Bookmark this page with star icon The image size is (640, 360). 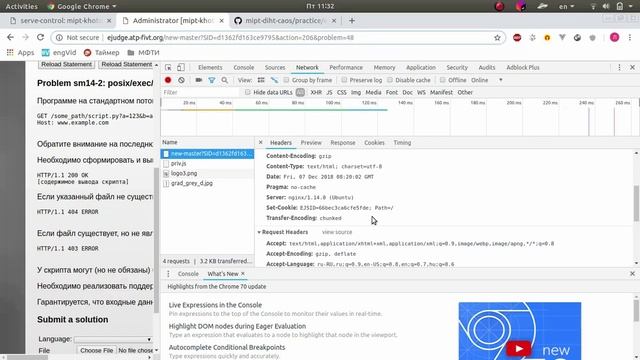pos(497,38)
